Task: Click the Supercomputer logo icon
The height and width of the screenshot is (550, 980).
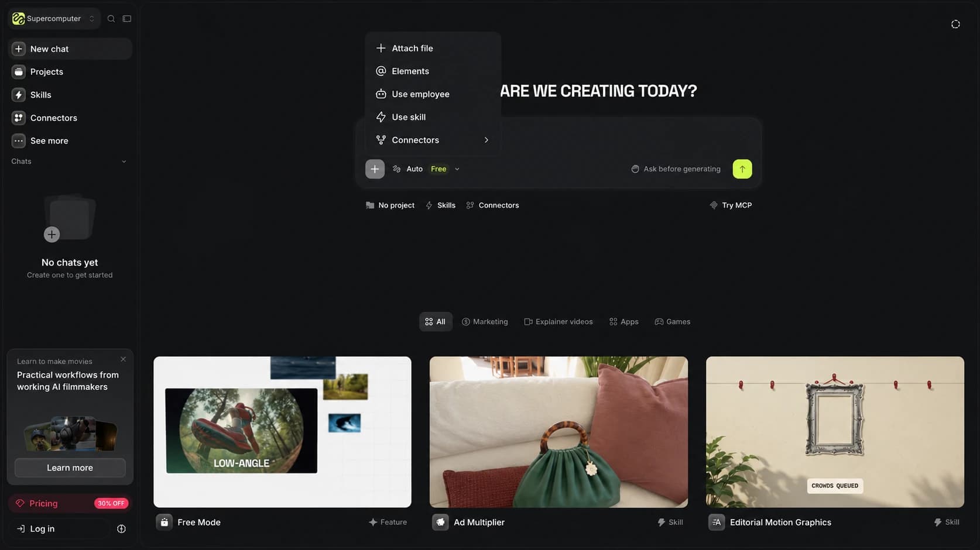Action: [x=18, y=19]
